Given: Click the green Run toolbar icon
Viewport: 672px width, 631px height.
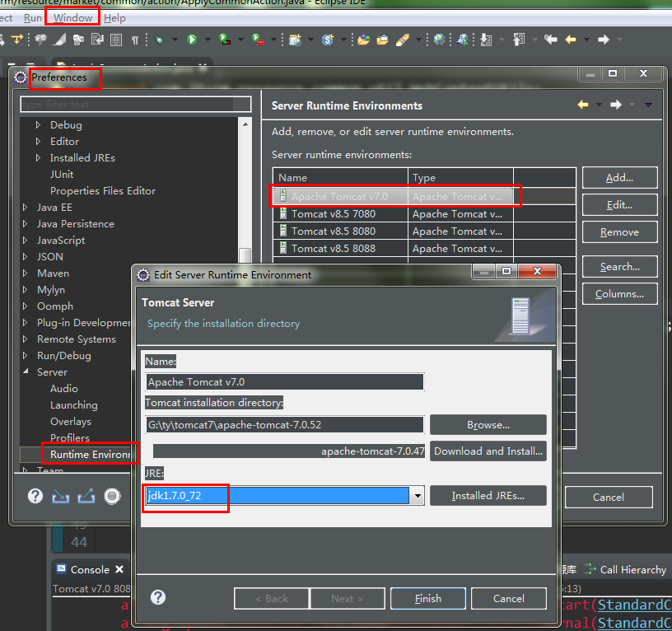Looking at the screenshot, I should 192,40.
